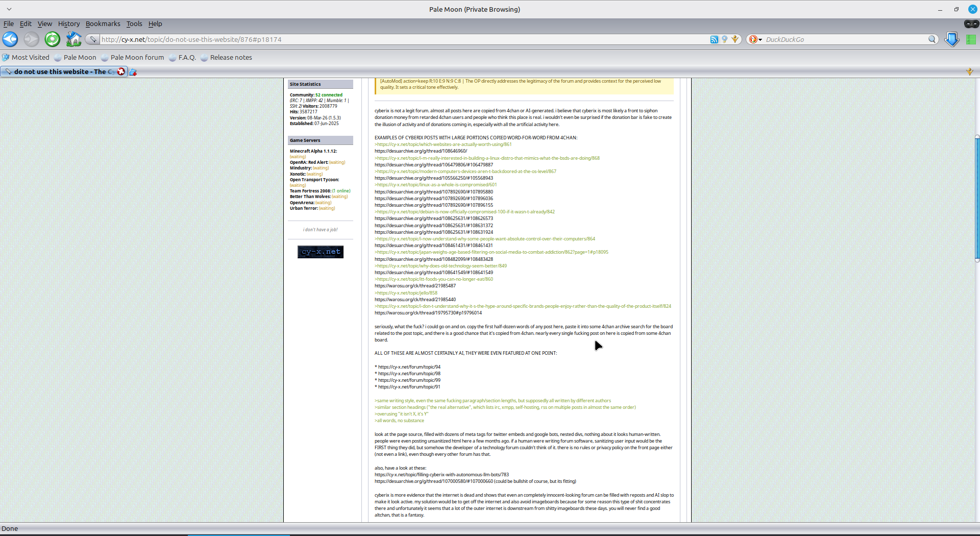Open the desuarchive thread/107000580 link
Viewport: 980px width, 536px height.
click(x=434, y=481)
